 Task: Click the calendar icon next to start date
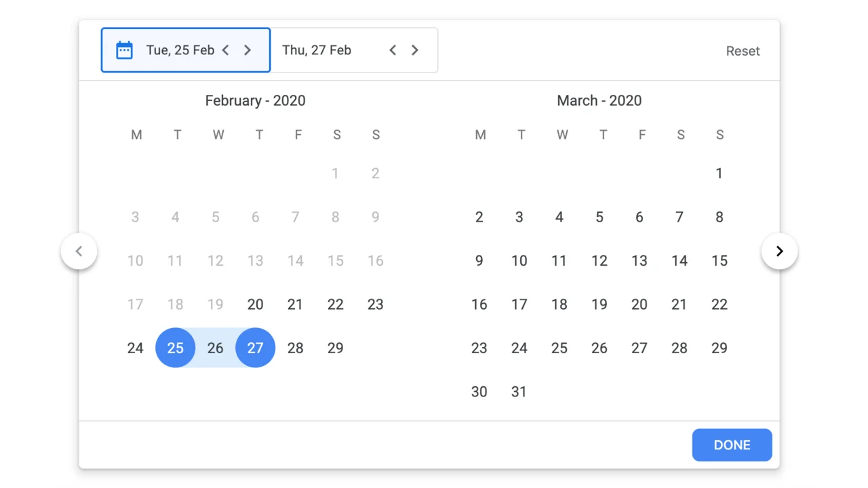tap(124, 49)
